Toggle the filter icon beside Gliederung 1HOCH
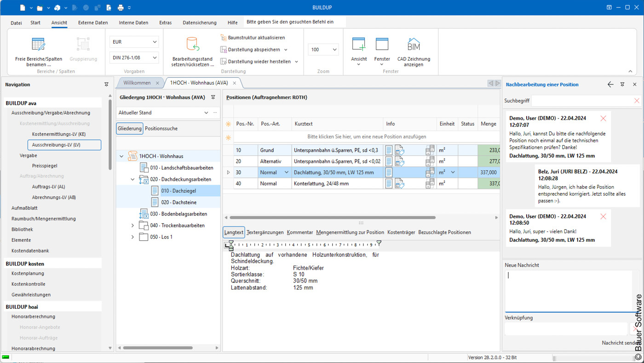The width and height of the screenshot is (644, 363). point(213,97)
